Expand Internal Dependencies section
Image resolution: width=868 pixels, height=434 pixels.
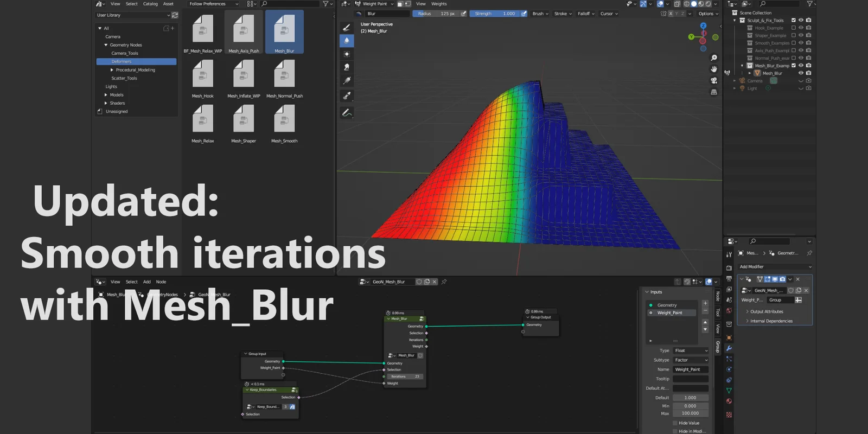pos(770,321)
